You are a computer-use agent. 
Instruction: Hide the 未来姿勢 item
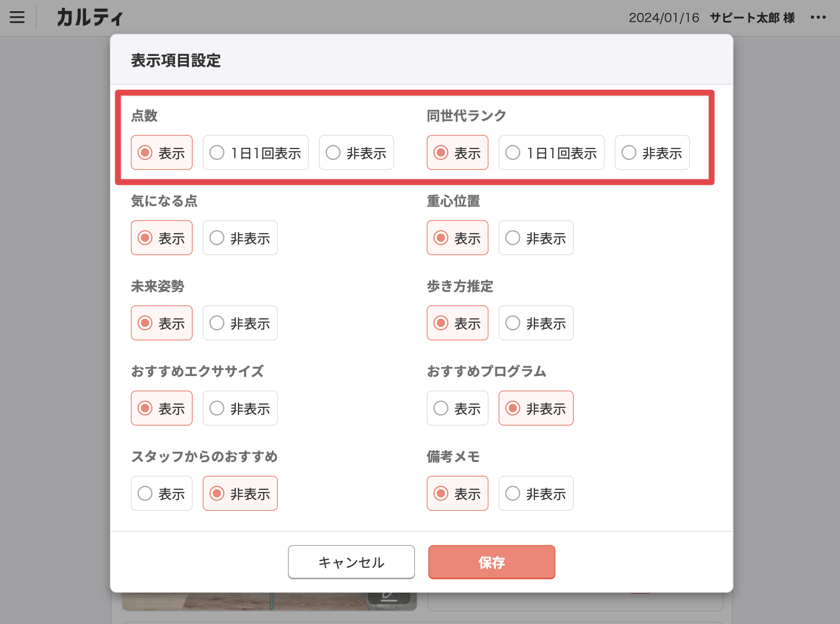pos(240,323)
